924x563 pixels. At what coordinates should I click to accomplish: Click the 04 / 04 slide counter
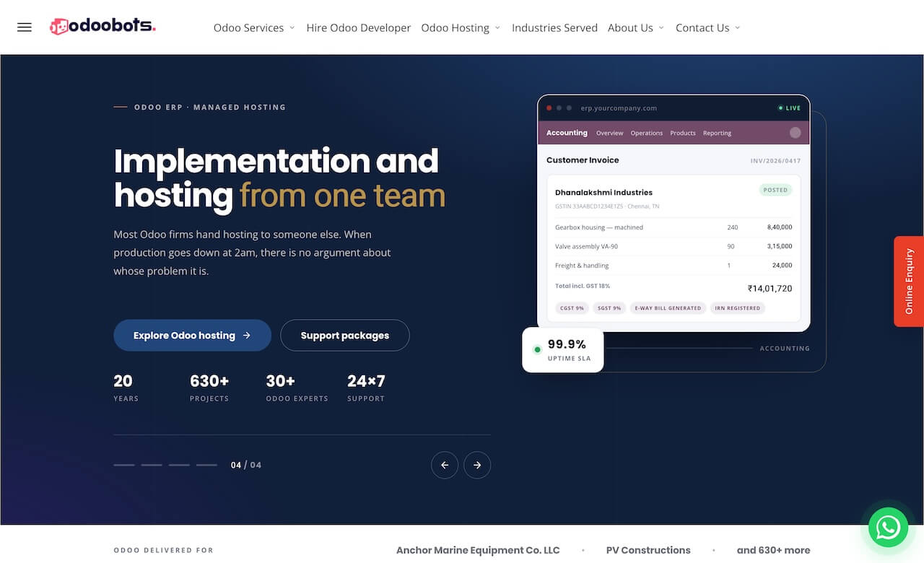pyautogui.click(x=246, y=465)
